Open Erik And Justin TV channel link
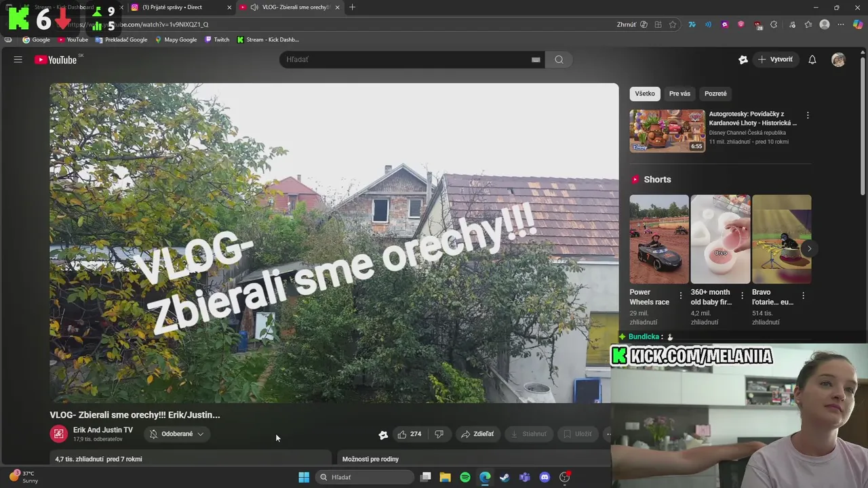Screen dimensions: 868x488 click(103, 430)
